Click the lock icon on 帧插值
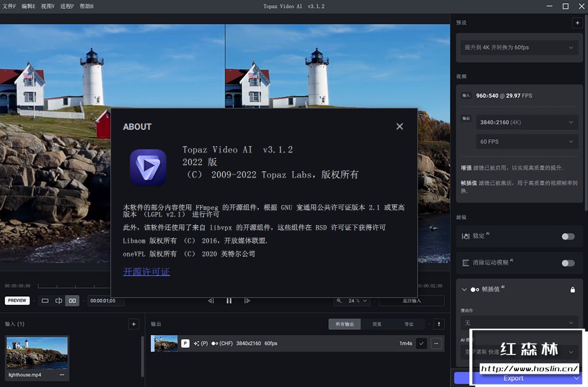This screenshot has width=588, height=387. point(572,290)
